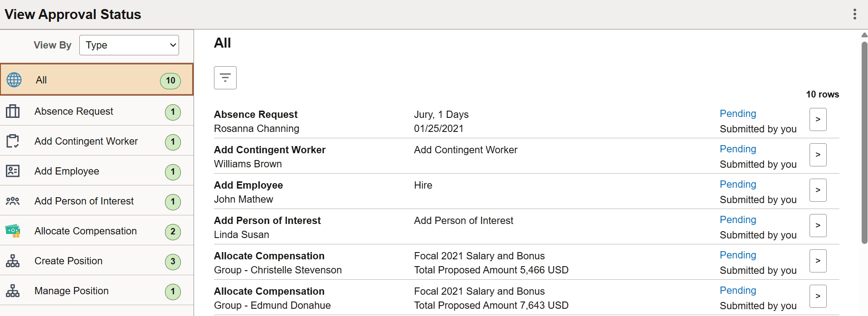Click the Allocate Compensation money icon
The image size is (868, 316).
point(13,231)
